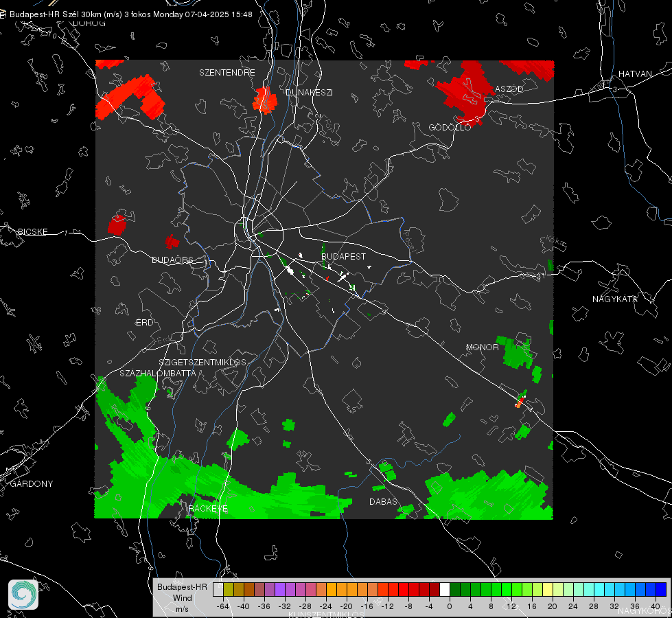Click the 'DUNAKESZI' map label
This screenshot has height=618, width=672.
tap(309, 93)
